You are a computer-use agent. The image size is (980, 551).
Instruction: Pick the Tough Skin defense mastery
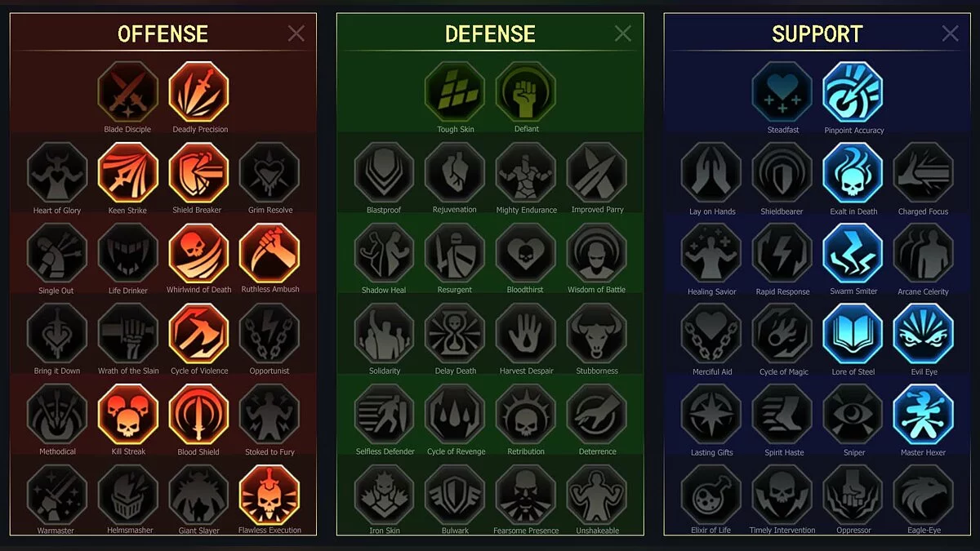[x=455, y=91]
